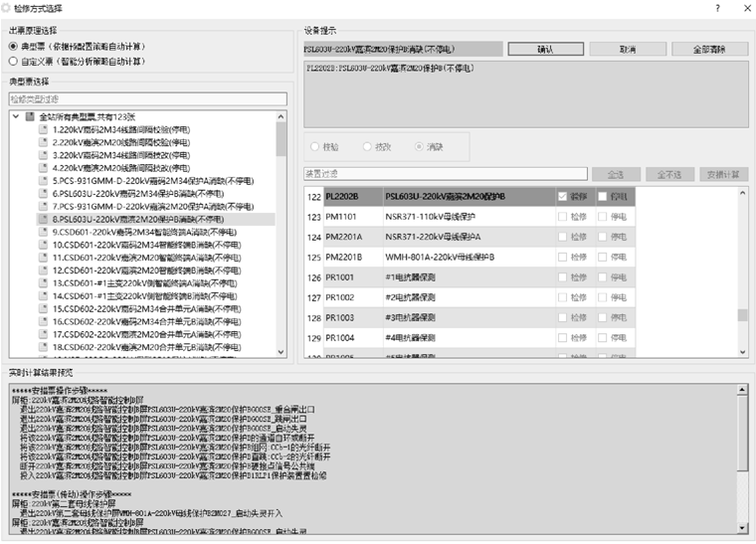Click document icon of item 15.CSD602 2M34合并单元A
Image resolution: width=756 pixels, height=544 pixels.
coord(43,308)
